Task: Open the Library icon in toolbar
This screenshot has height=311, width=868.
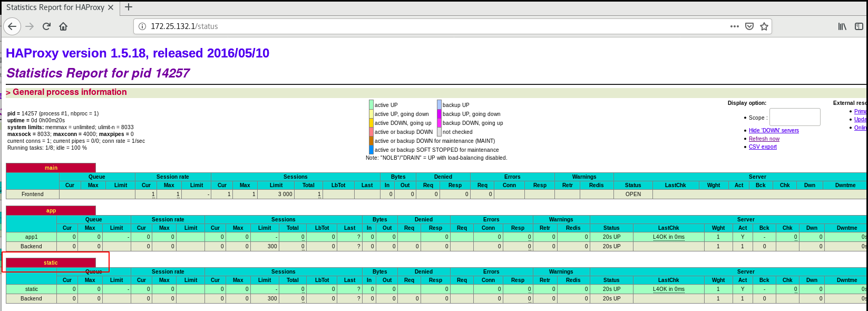Action: pos(842,26)
